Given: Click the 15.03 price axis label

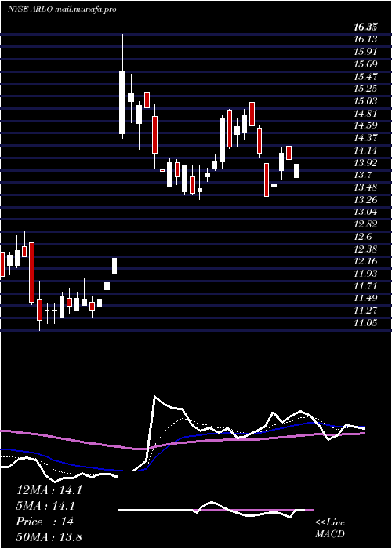Looking at the screenshot, I should [x=365, y=101].
